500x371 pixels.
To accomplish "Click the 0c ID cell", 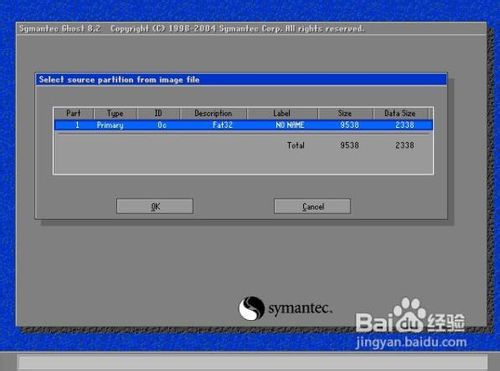I will pyautogui.click(x=162, y=125).
